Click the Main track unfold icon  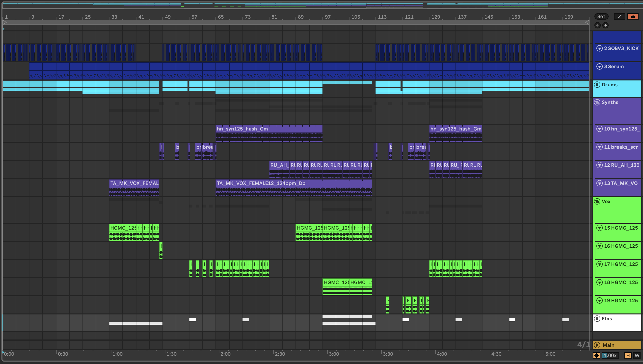(597, 345)
